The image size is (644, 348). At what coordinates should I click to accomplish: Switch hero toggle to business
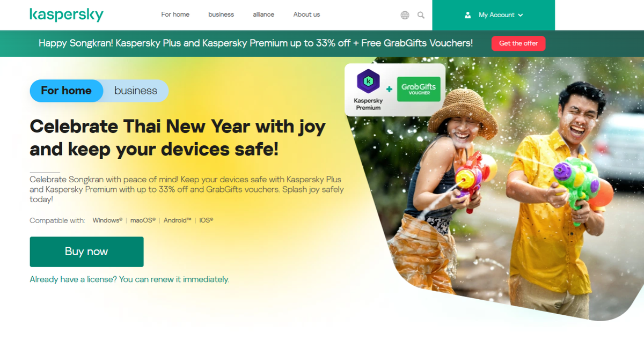point(136,91)
